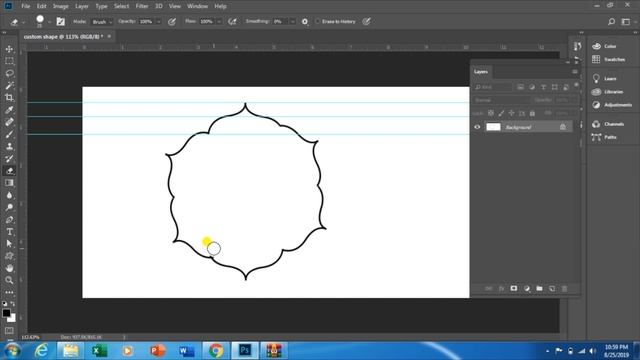Swap foreground and background colors

pyautogui.click(x=13, y=304)
